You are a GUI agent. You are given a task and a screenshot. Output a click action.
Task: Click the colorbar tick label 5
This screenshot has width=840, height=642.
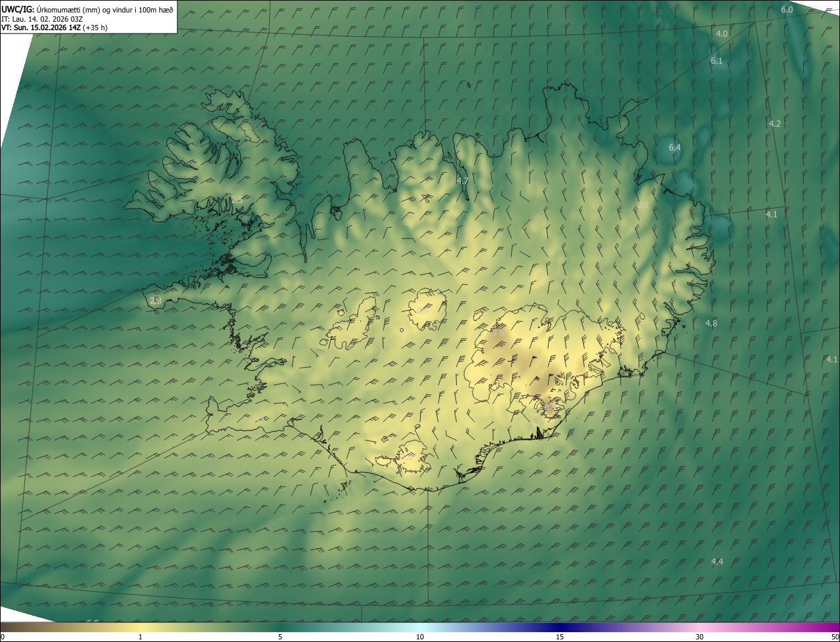(280, 637)
